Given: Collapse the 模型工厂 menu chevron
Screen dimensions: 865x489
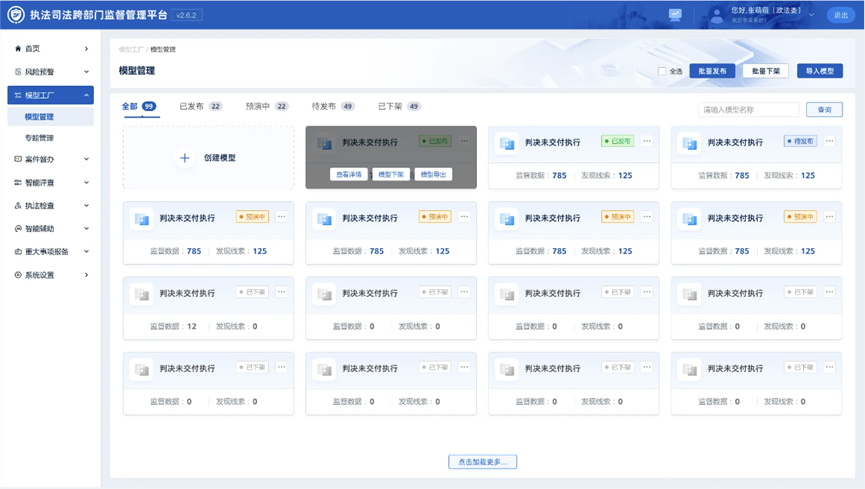Looking at the screenshot, I should tap(87, 96).
